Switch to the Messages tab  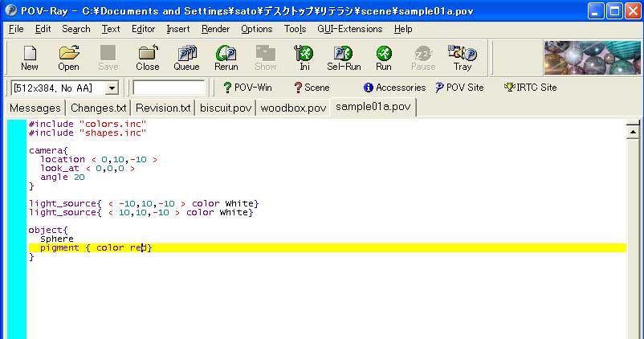click(x=35, y=108)
